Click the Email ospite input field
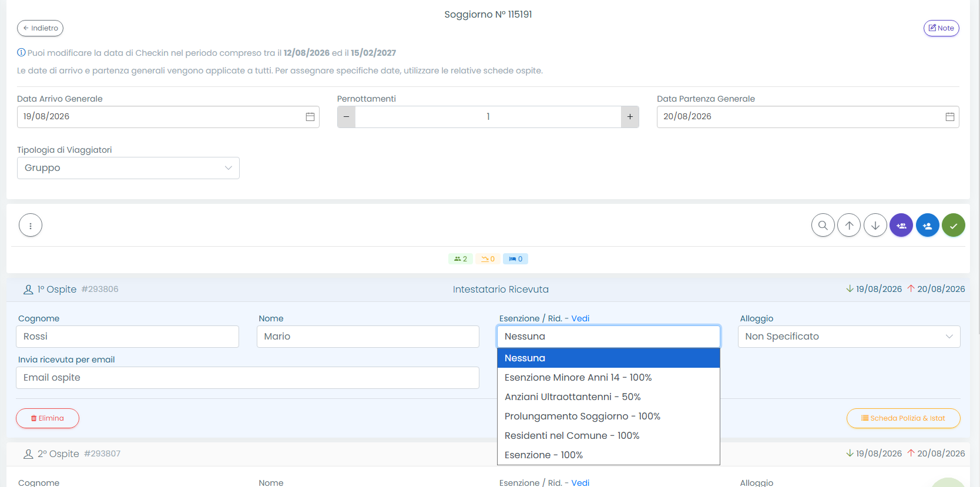The height and width of the screenshot is (487, 980). [x=247, y=378]
